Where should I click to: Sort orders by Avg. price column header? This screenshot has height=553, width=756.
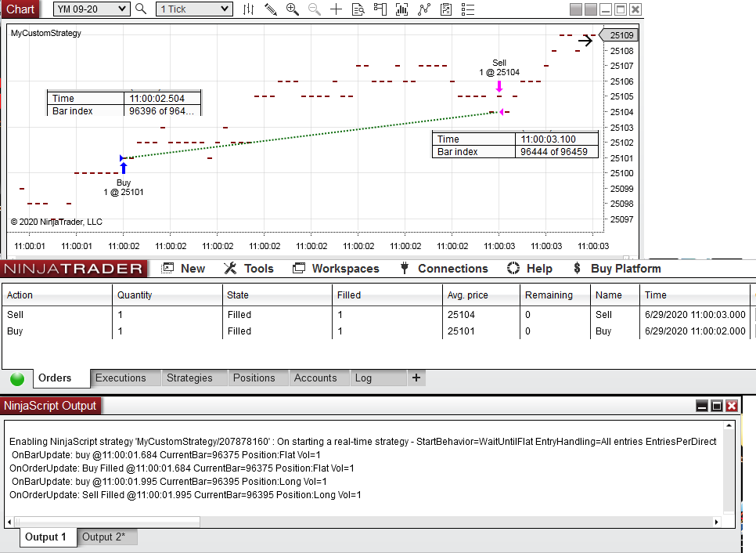[x=481, y=295]
